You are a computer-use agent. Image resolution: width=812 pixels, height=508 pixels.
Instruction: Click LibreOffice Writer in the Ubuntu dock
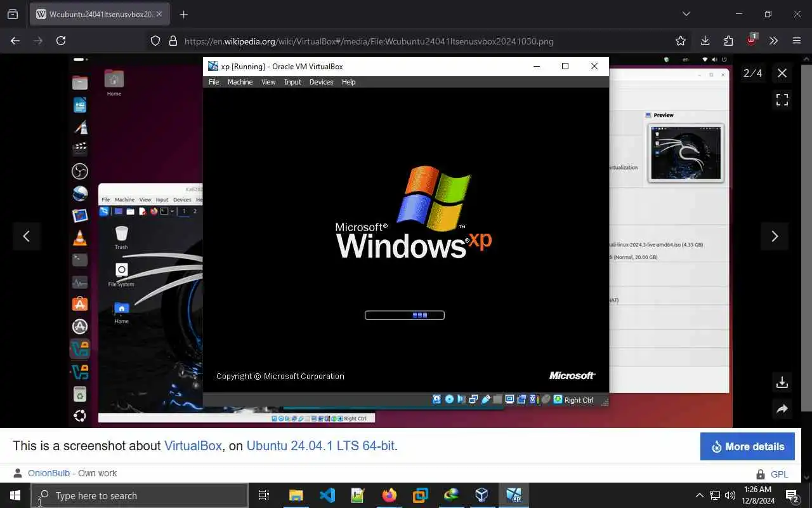pyautogui.click(x=80, y=105)
